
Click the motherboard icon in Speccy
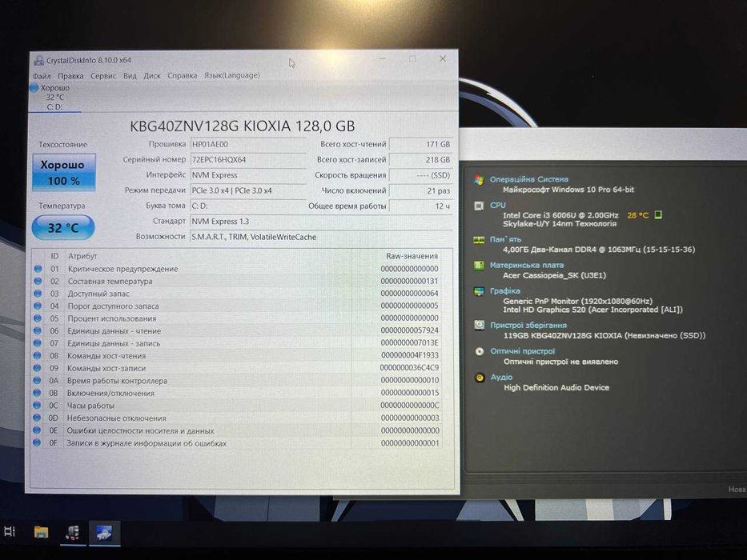click(x=479, y=266)
